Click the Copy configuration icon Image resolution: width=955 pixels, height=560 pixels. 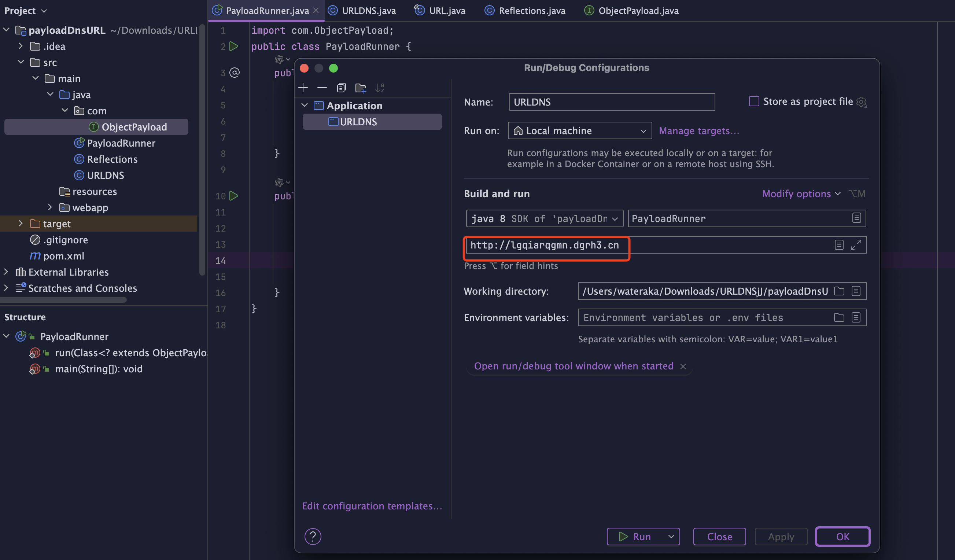coord(340,87)
